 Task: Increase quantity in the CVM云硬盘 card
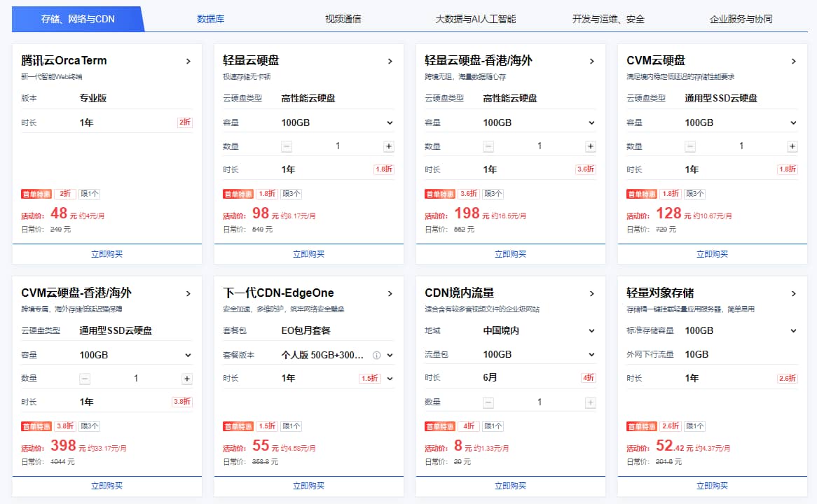point(792,146)
